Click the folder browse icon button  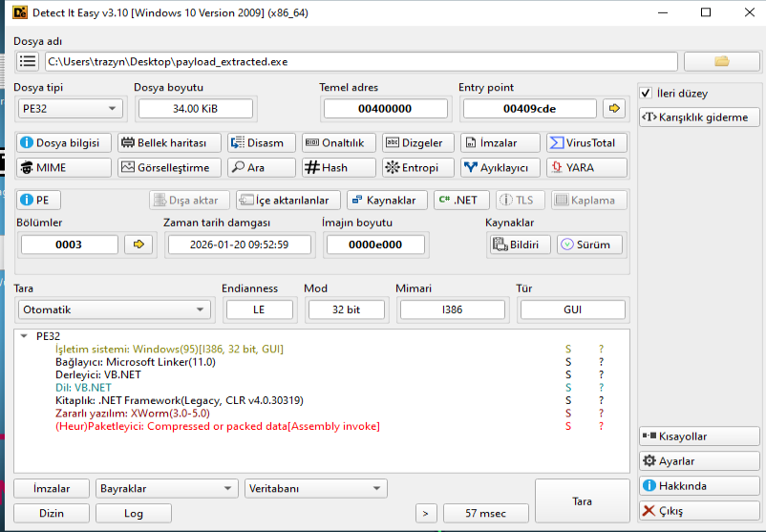coord(721,61)
